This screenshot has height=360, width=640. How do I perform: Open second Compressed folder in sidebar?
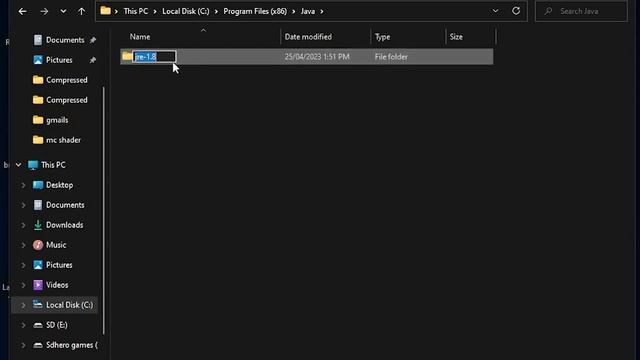[x=66, y=100]
